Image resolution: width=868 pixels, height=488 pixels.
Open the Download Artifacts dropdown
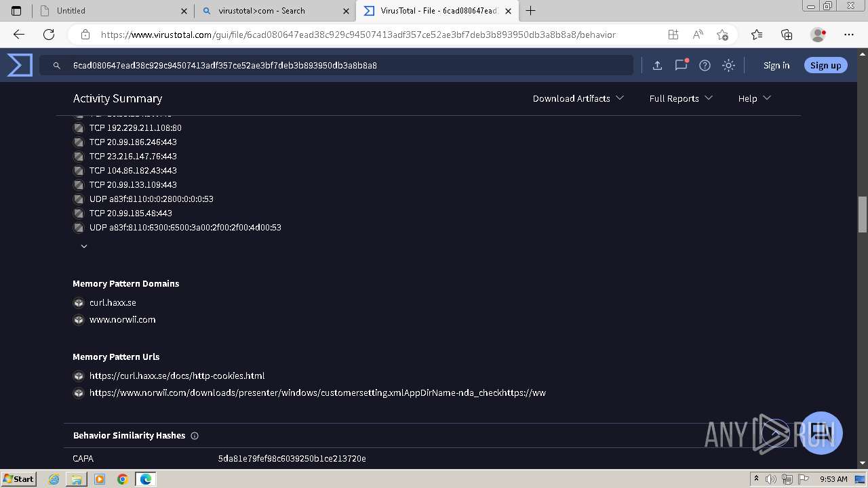point(578,98)
